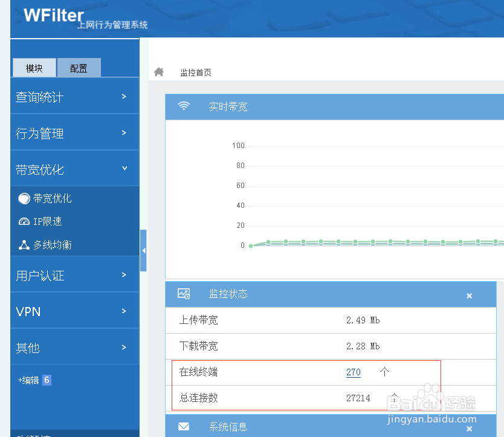Click the 在线终端 row label
The image size is (504, 437).
coord(199,372)
